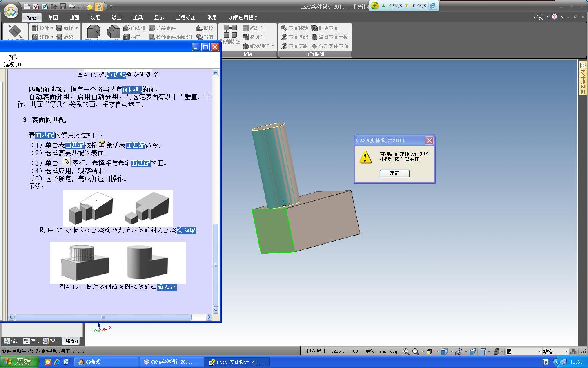Select the 分裂零件 tool
588x368 pixels.
point(162,28)
